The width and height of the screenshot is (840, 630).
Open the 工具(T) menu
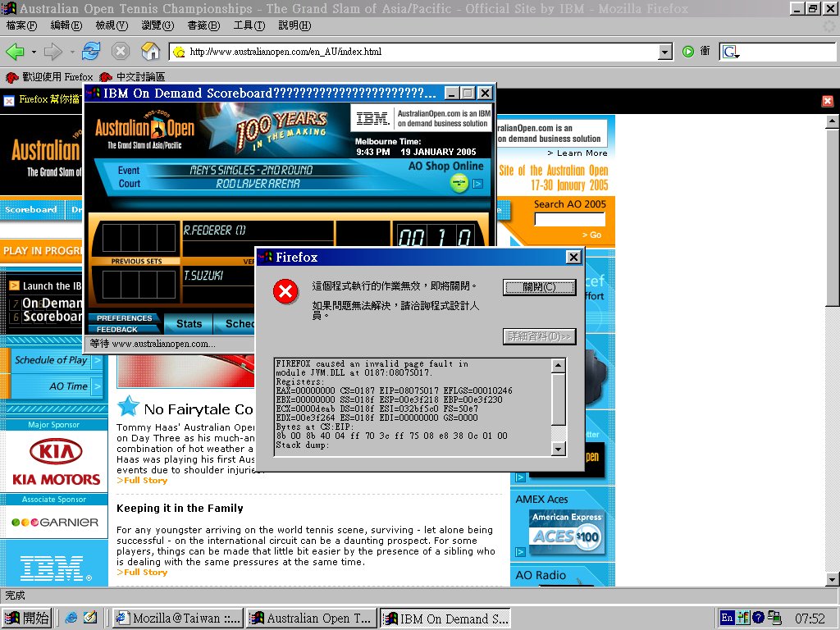249,25
